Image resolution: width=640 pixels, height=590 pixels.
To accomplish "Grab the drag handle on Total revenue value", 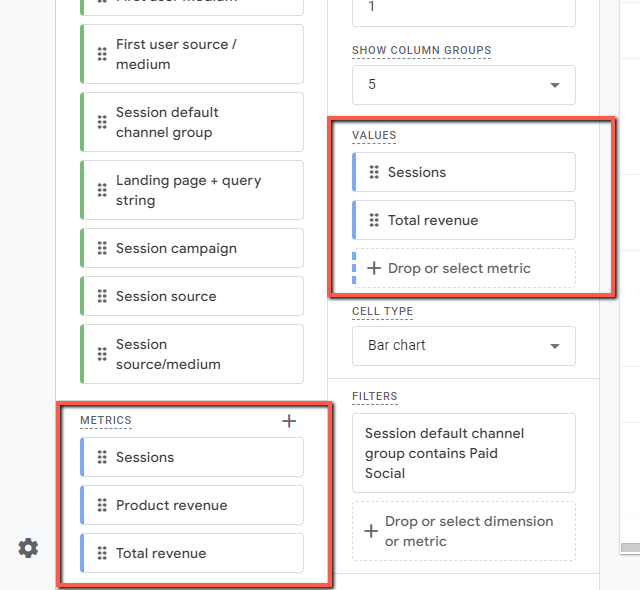I will click(374, 220).
